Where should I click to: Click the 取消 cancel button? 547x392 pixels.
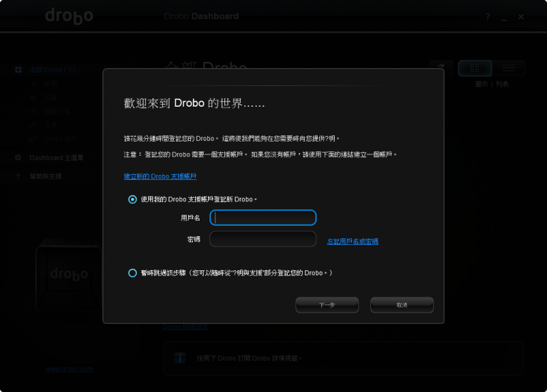402,305
